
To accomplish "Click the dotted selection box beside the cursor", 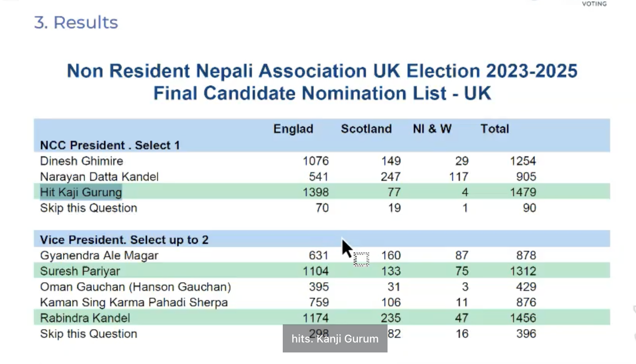I will point(361,259).
